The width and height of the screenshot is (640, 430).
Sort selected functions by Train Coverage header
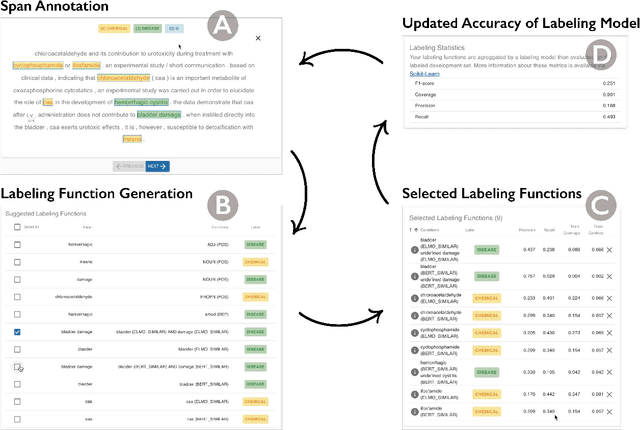pos(571,230)
